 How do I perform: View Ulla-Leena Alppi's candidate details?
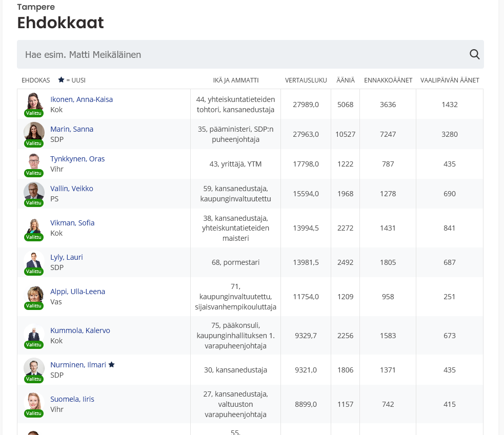[77, 292]
